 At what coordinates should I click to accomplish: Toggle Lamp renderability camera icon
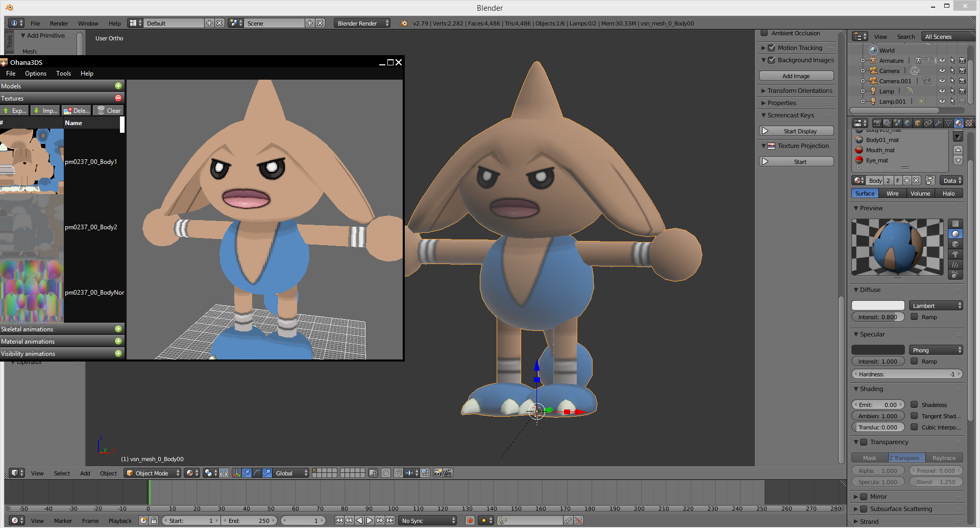point(962,91)
